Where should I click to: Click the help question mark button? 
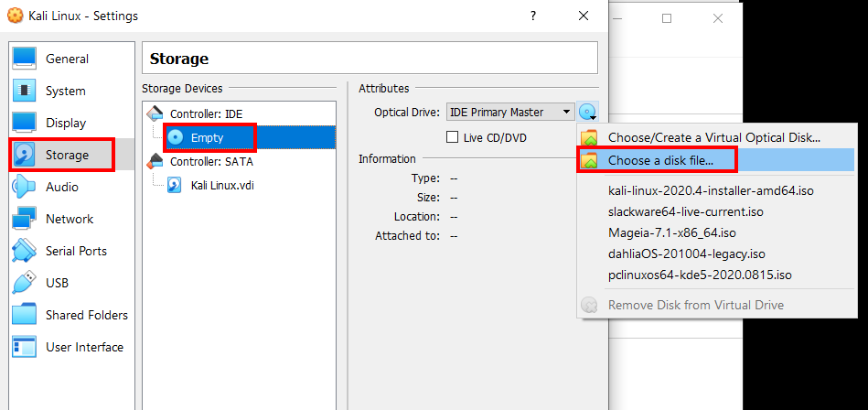(532, 16)
